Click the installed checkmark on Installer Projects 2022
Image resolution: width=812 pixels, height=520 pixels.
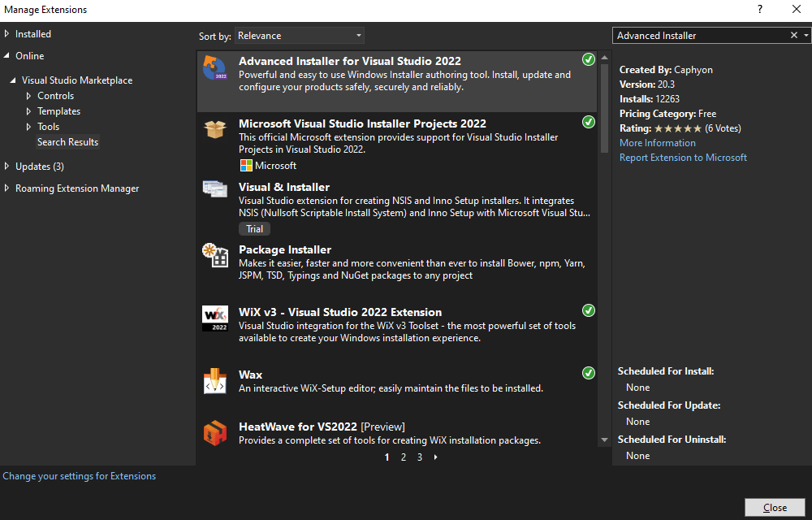[x=588, y=122]
